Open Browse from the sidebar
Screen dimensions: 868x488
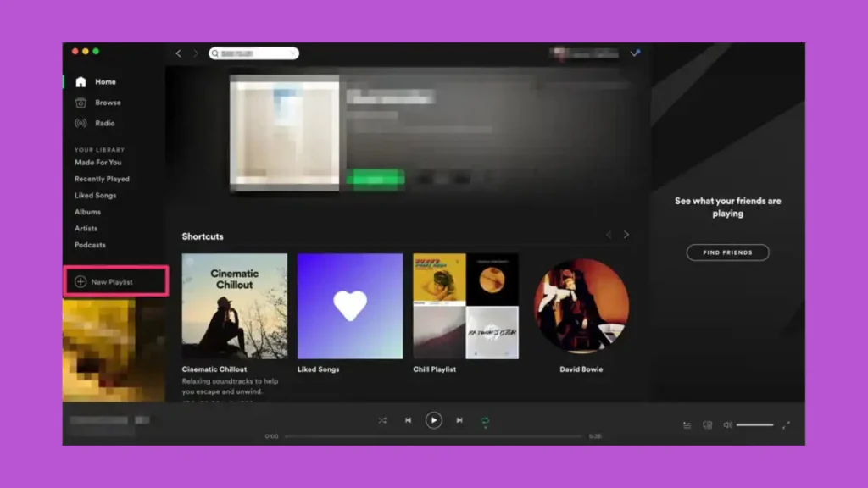(x=81, y=102)
